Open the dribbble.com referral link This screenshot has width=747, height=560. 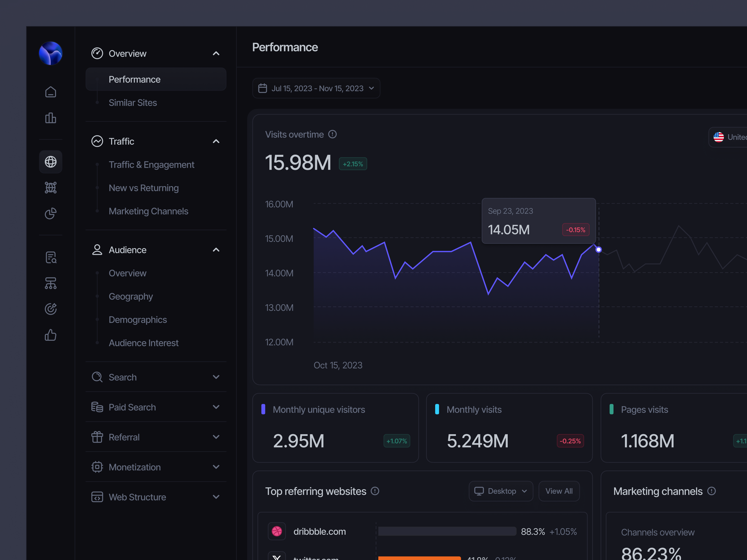coord(319,531)
